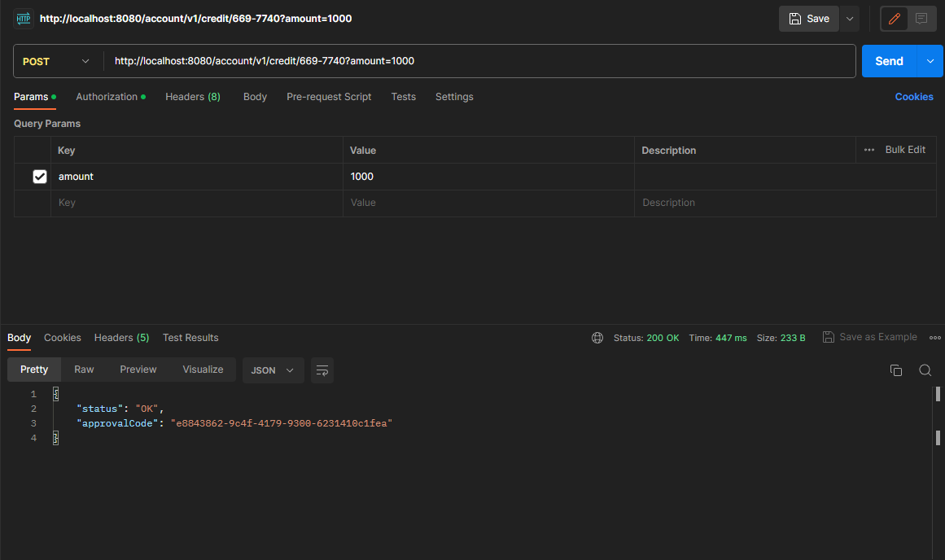
Task: Click the HTTP request type icon
Action: 24,19
